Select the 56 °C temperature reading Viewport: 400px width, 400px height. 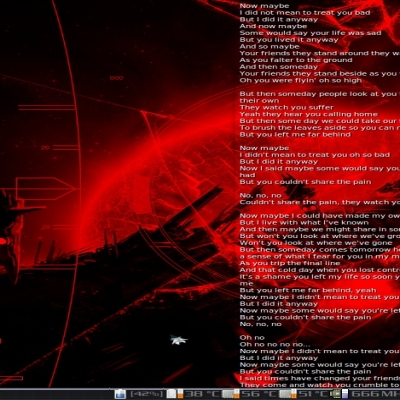(x=258, y=394)
